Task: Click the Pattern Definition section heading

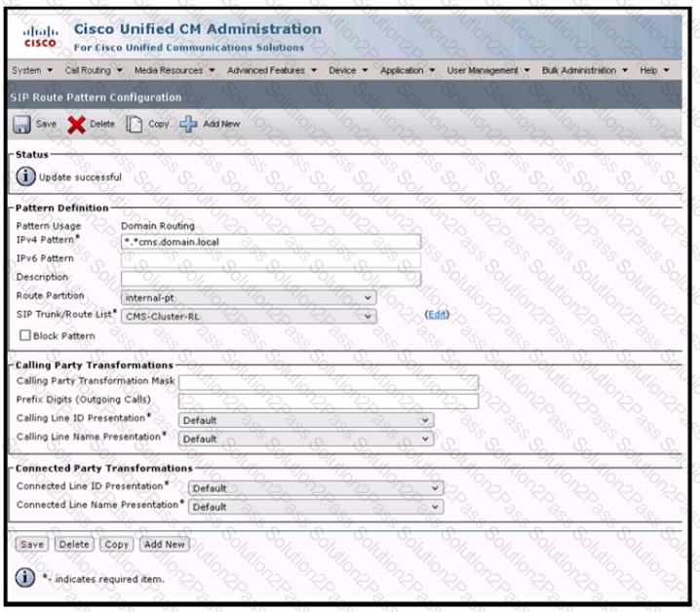Action: click(x=62, y=208)
